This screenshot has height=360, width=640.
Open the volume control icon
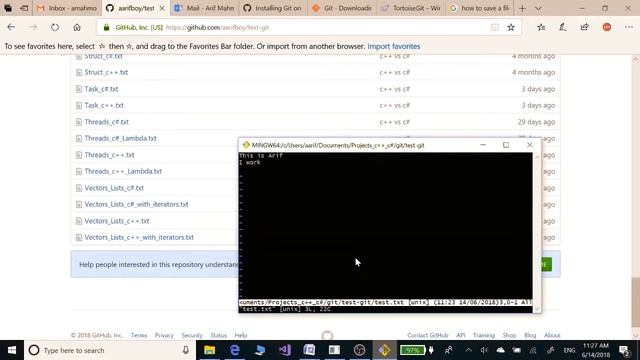[x=484, y=350]
